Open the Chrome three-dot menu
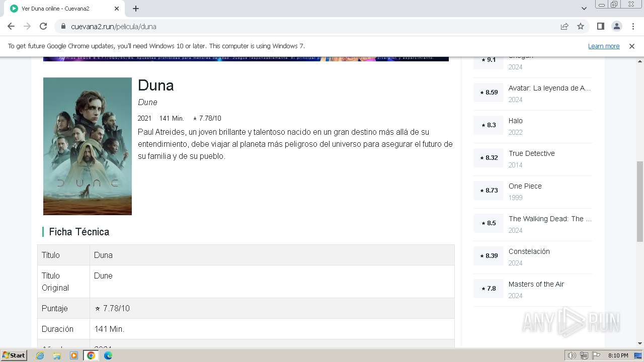The height and width of the screenshot is (362, 644). coord(633,26)
